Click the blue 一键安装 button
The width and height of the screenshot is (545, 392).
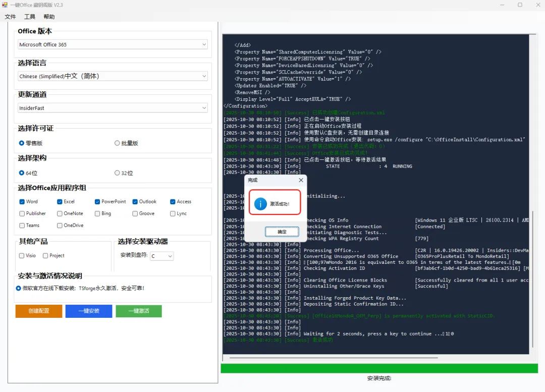click(x=89, y=311)
